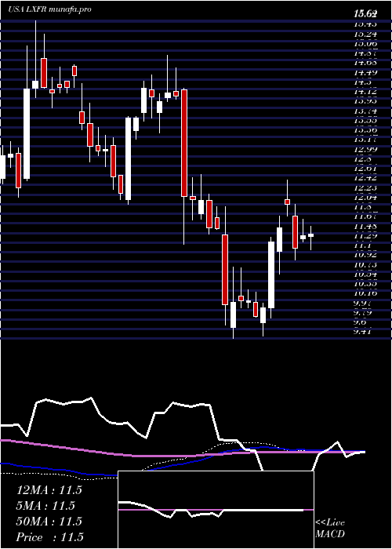This screenshot has width=392, height=549.
Task: Click the 11.29 price axis label
Action: pyautogui.click(x=366, y=236)
